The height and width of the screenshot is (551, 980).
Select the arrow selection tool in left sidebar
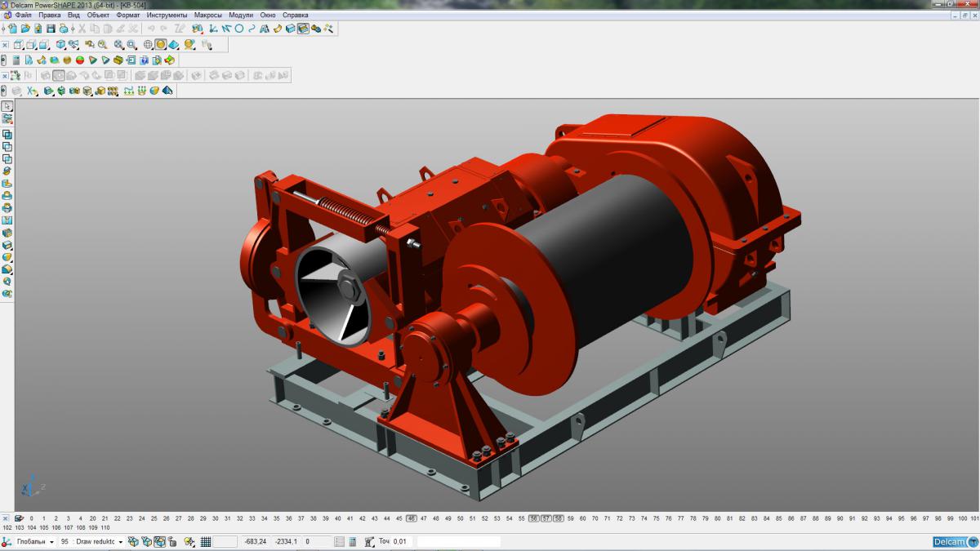[7, 106]
